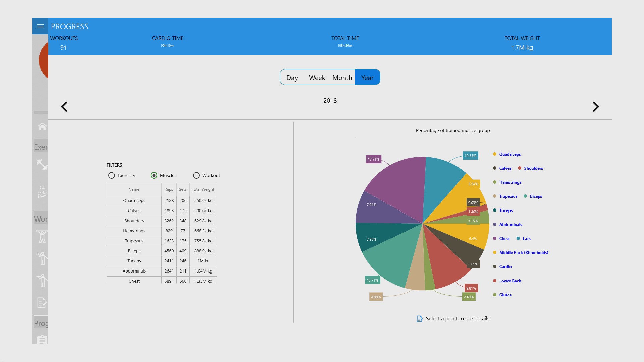Go to Home via sidebar icon

[42, 127]
